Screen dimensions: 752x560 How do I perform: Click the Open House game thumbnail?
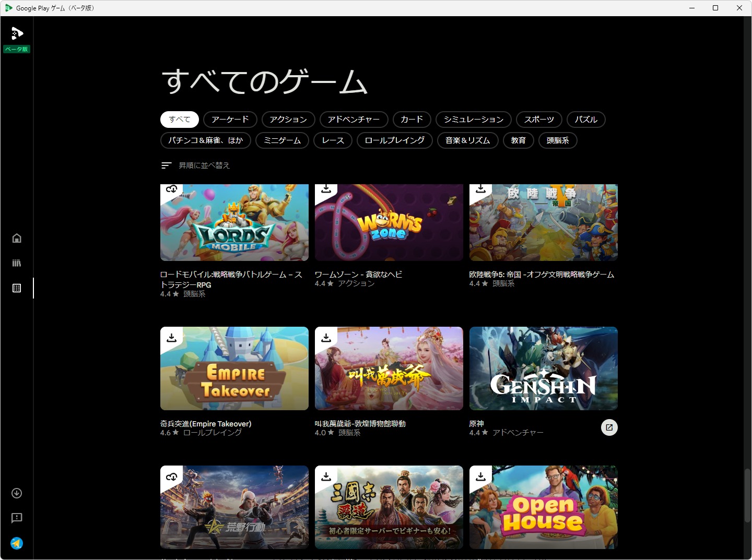(543, 507)
